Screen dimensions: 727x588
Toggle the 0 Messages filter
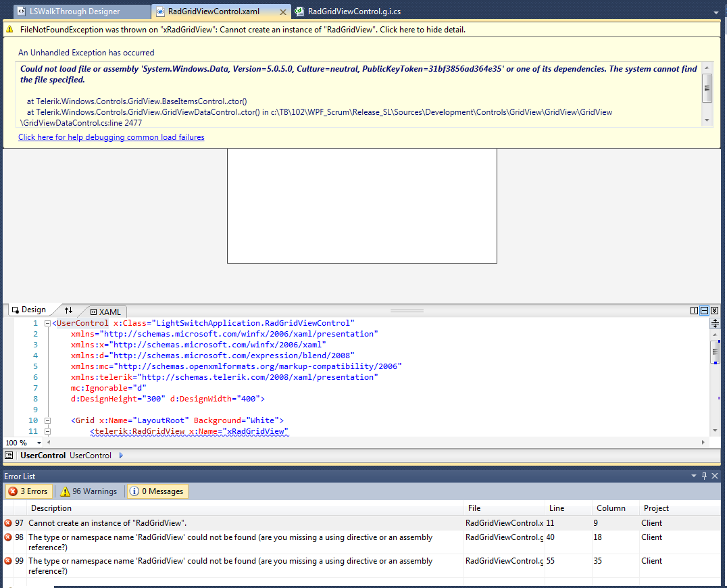click(x=157, y=491)
